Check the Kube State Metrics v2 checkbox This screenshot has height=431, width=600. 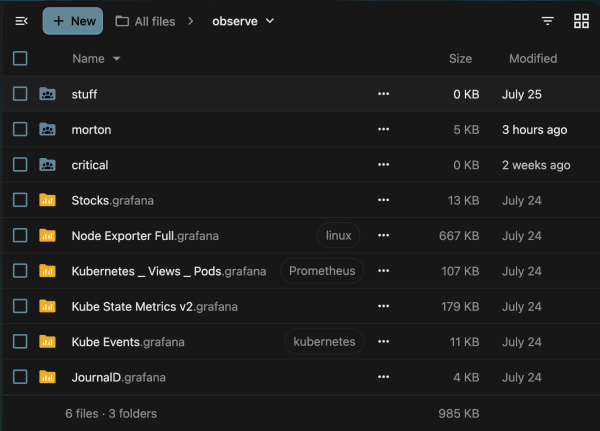click(20, 306)
